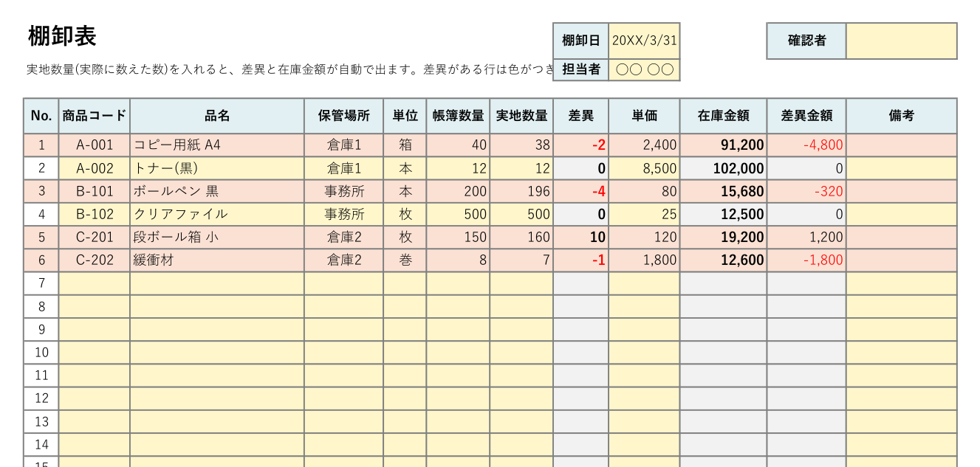Click the 単価 column header
The image size is (980, 467).
[644, 116]
